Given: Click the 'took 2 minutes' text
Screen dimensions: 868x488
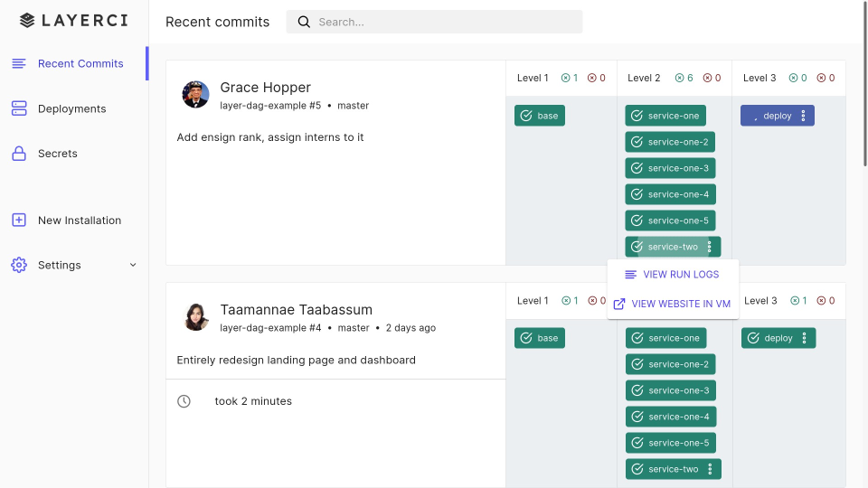Looking at the screenshot, I should [x=253, y=401].
